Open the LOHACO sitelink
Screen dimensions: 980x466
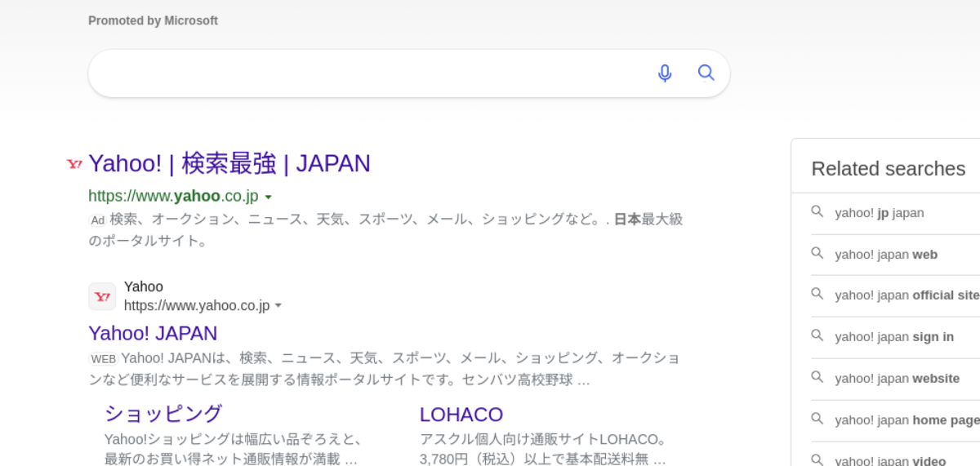pyautogui.click(x=461, y=415)
